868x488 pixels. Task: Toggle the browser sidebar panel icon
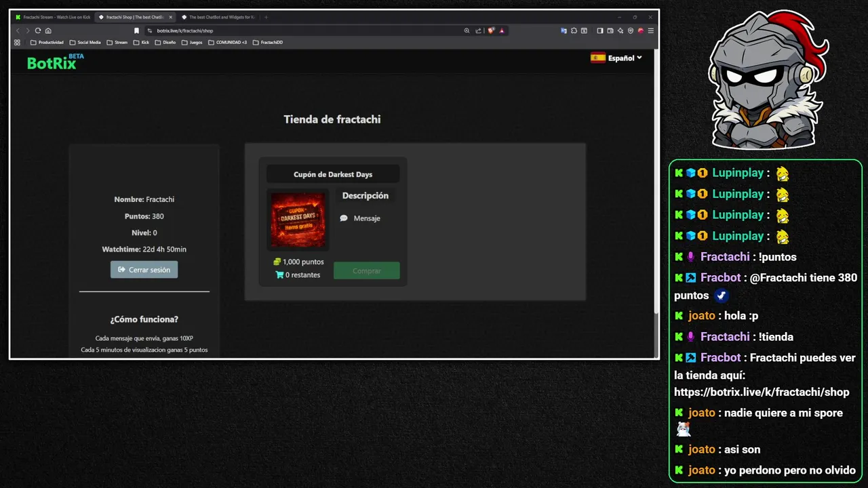[x=600, y=30]
